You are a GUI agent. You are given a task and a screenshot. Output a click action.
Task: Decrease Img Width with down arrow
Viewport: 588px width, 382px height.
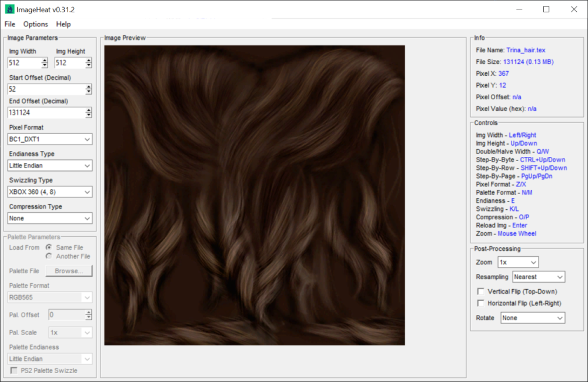click(45, 65)
